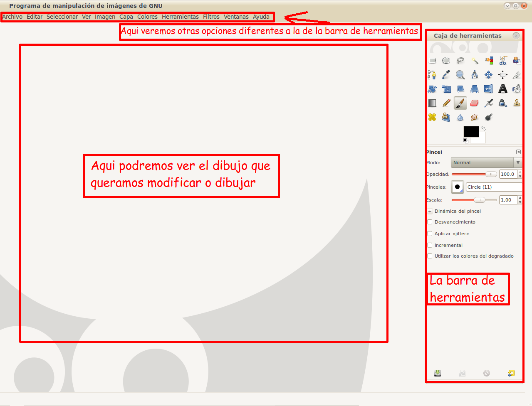
Task: Enable the Incremental checkbox
Action: click(x=430, y=245)
